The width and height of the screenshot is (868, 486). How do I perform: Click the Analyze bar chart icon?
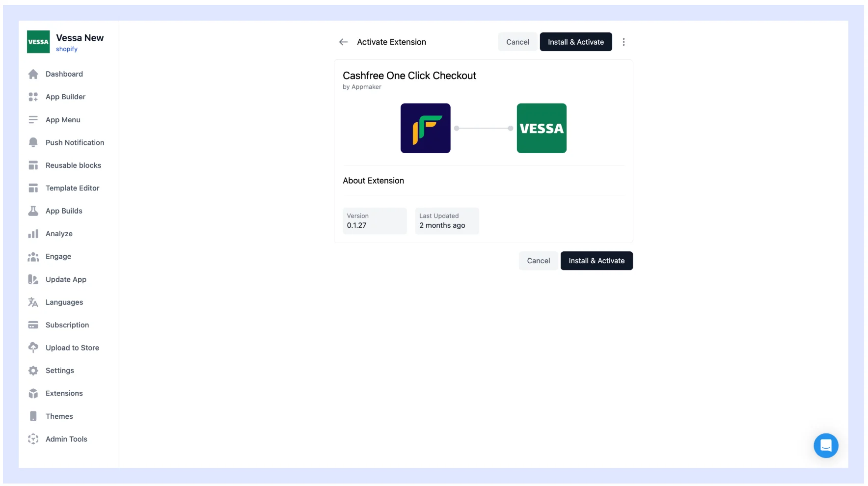pos(33,234)
